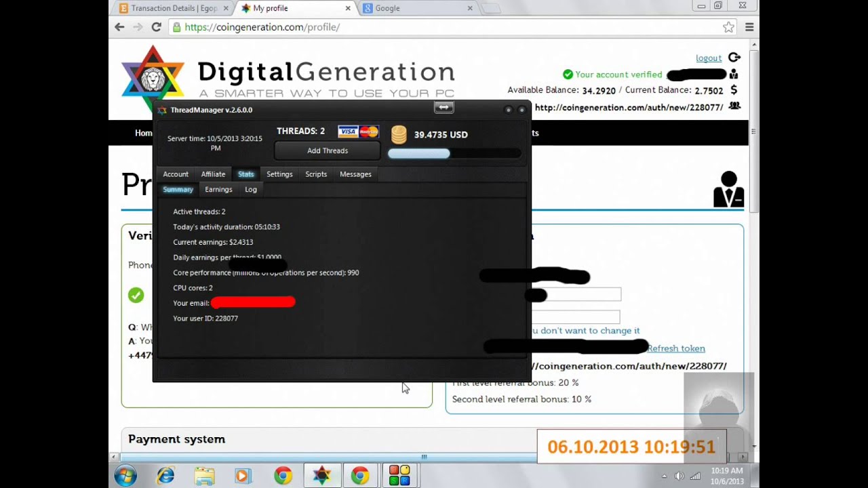Screen dimensions: 868x488
Task: Reload the coingeneration profile page
Action: (x=156, y=27)
